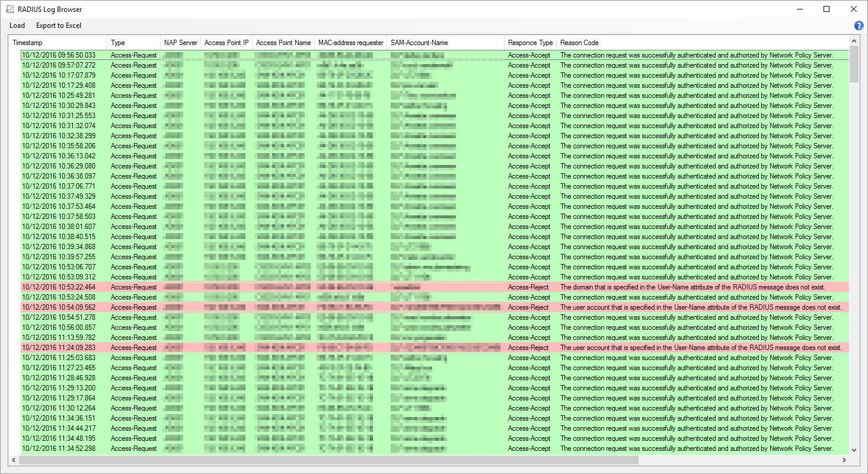Select the first log entry from 09:56:50
Screen dimensions: 868x474
point(237,55)
